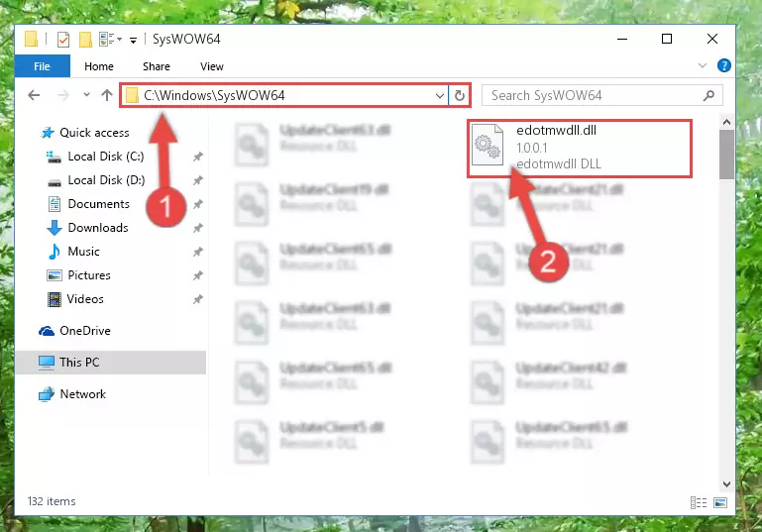The height and width of the screenshot is (532, 762).
Task: Click the address bar path C:\Windows\SysWOW64
Action: (214, 95)
